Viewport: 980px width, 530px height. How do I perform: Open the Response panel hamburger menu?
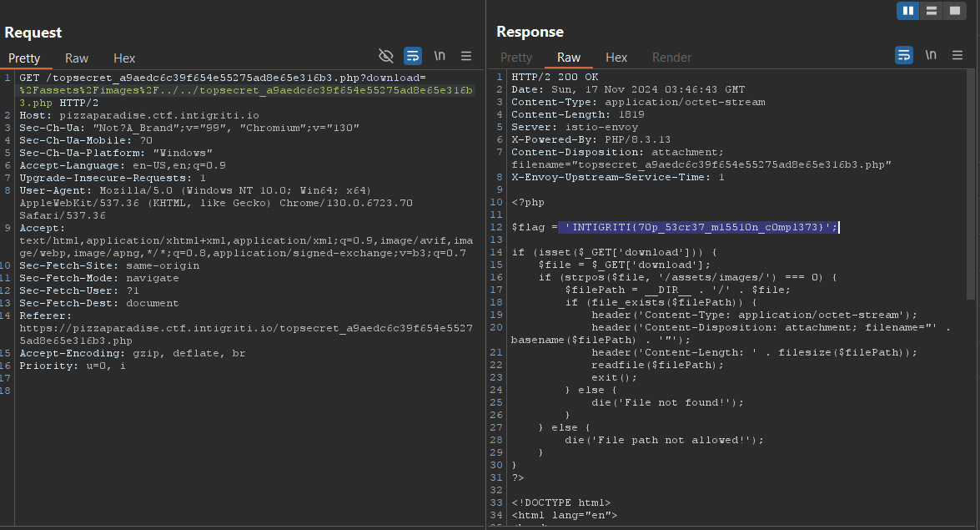click(957, 56)
